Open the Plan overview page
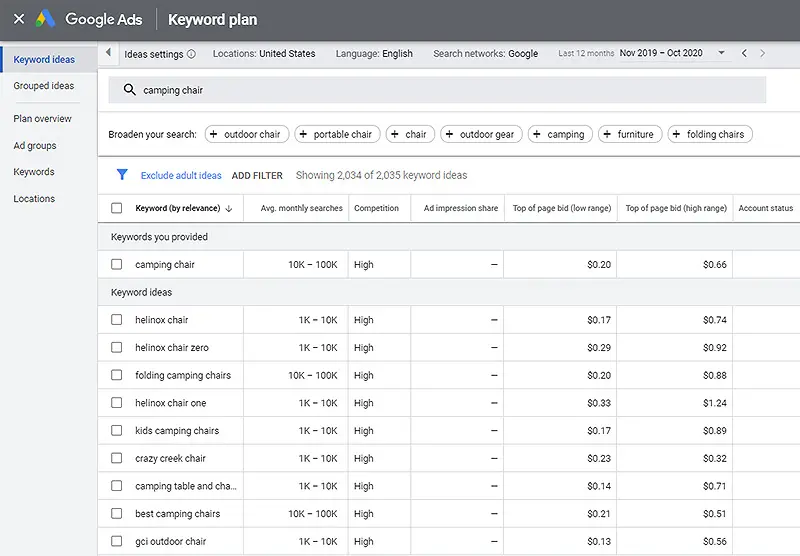Viewport: 800px width, 556px height. (x=42, y=118)
